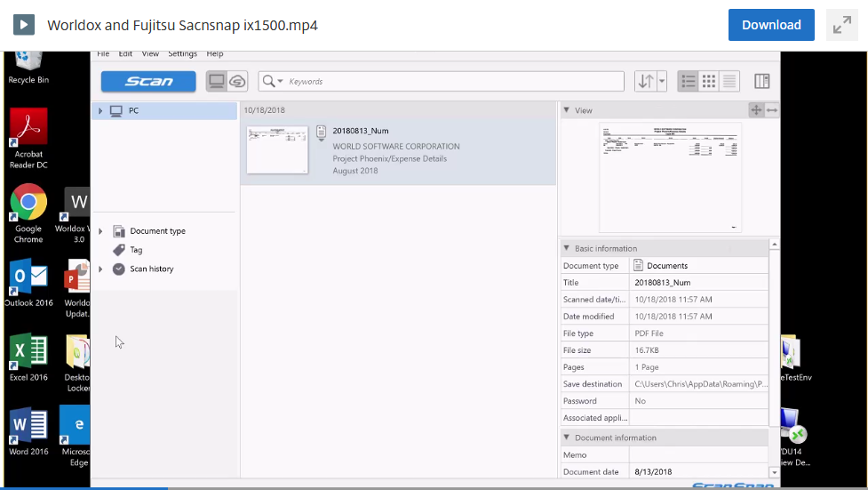Select the PC item in the tree
Viewport: 868px width, 490px height.
point(164,111)
